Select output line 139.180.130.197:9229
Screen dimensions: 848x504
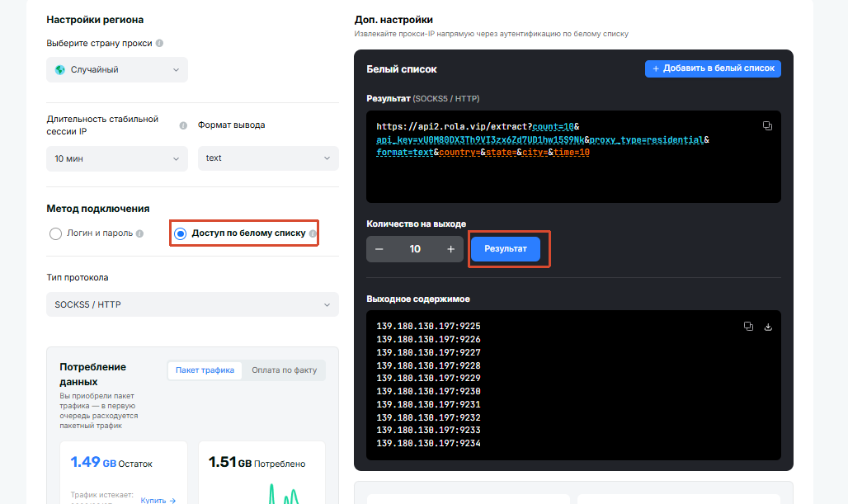[x=428, y=378]
